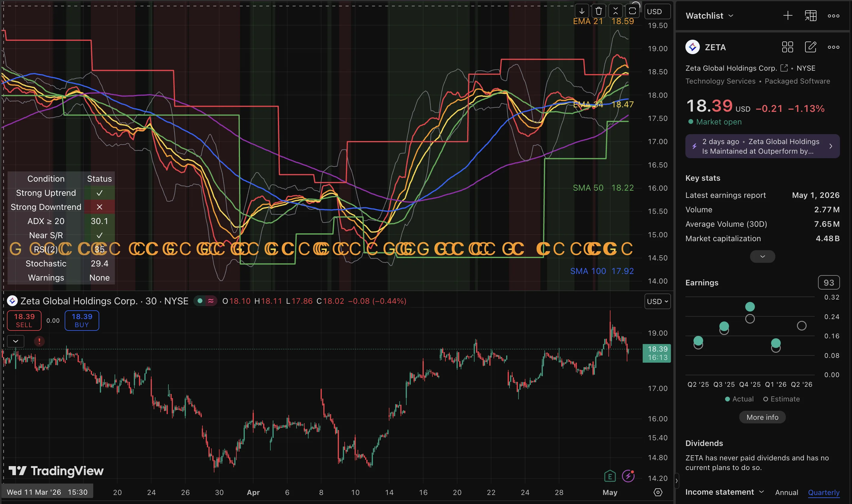Click the ADX ≥ 20 value 30.1
Image resolution: width=852 pixels, height=504 pixels.
point(99,221)
